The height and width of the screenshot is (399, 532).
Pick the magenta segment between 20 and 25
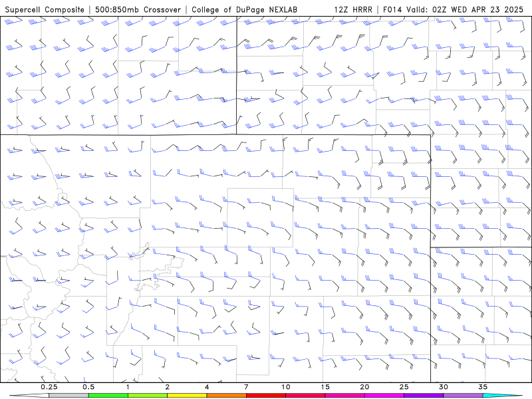[x=384, y=396]
